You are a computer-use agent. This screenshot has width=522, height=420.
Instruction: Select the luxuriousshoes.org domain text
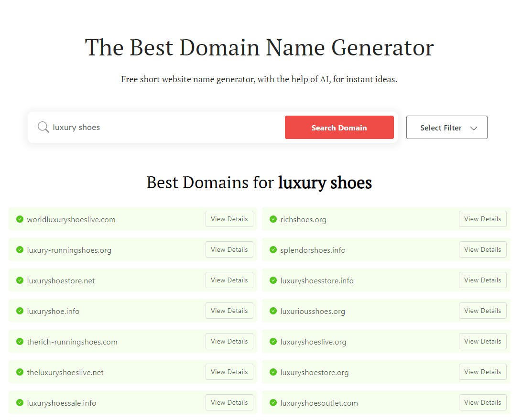(x=313, y=312)
